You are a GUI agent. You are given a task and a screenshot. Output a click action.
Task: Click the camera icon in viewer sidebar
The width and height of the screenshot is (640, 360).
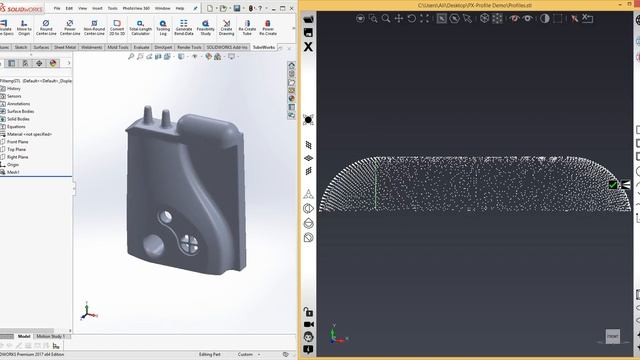point(309,324)
